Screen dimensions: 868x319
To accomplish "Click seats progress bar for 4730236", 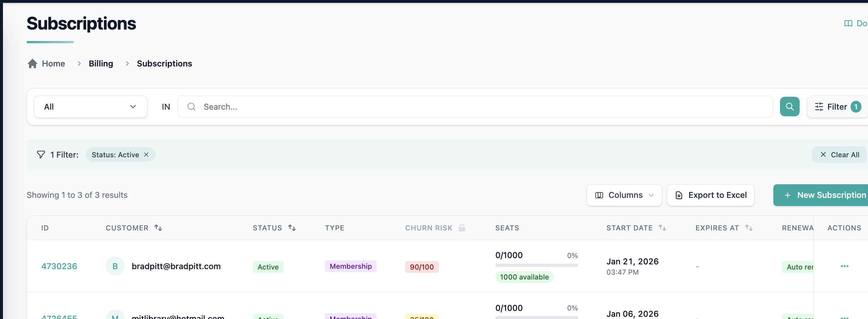I will 536,265.
